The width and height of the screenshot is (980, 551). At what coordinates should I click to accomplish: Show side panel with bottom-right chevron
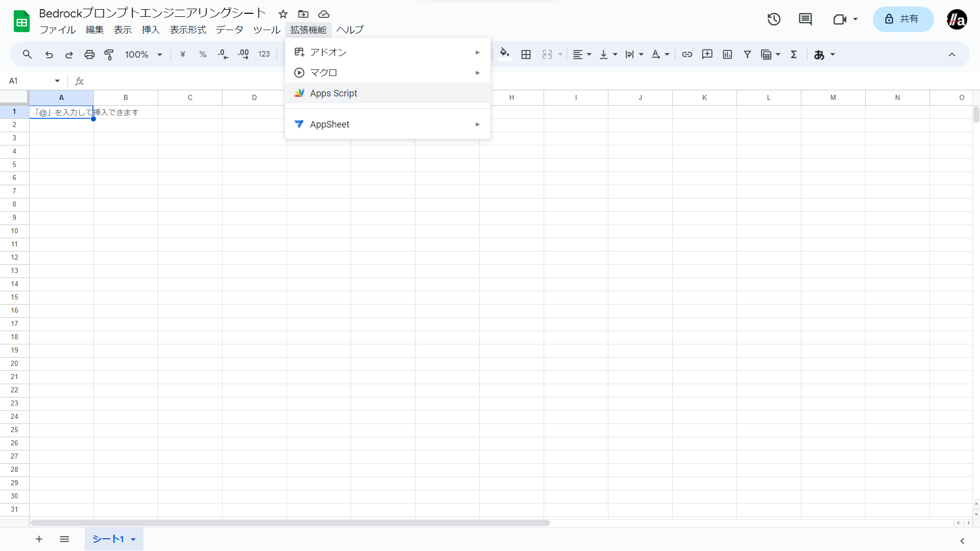pyautogui.click(x=962, y=541)
